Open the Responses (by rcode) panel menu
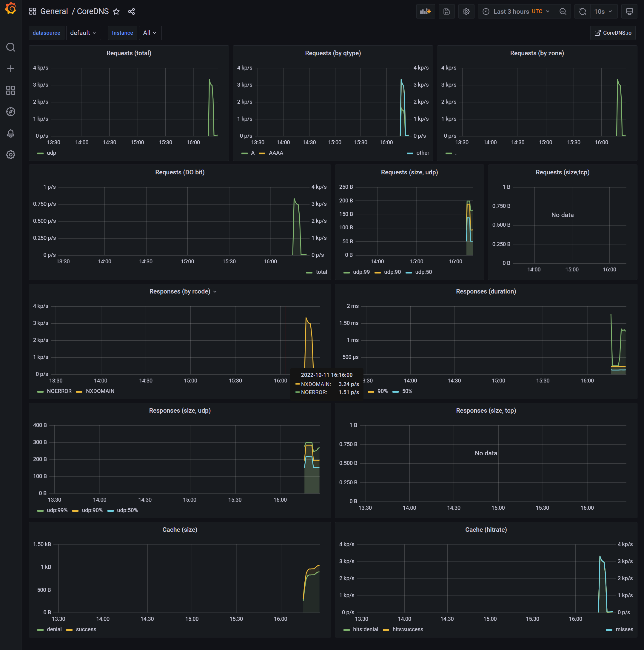Image resolution: width=644 pixels, height=650 pixels. (215, 292)
